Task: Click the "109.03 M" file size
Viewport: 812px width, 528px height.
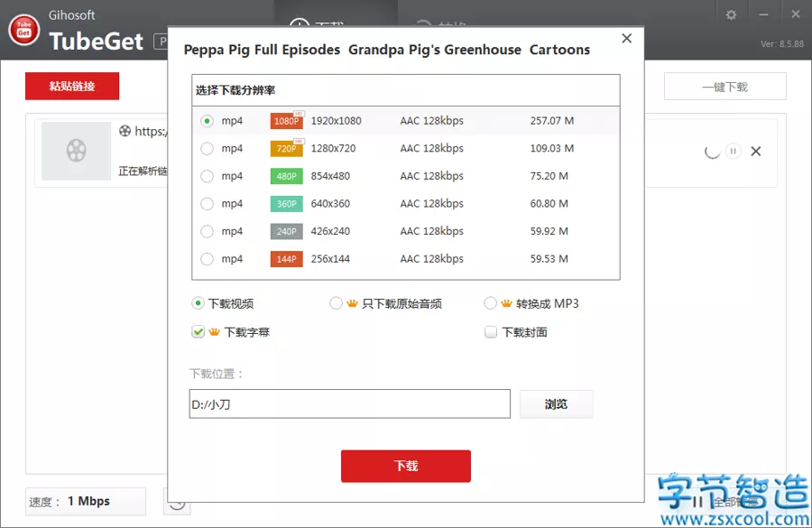Action: [x=552, y=148]
